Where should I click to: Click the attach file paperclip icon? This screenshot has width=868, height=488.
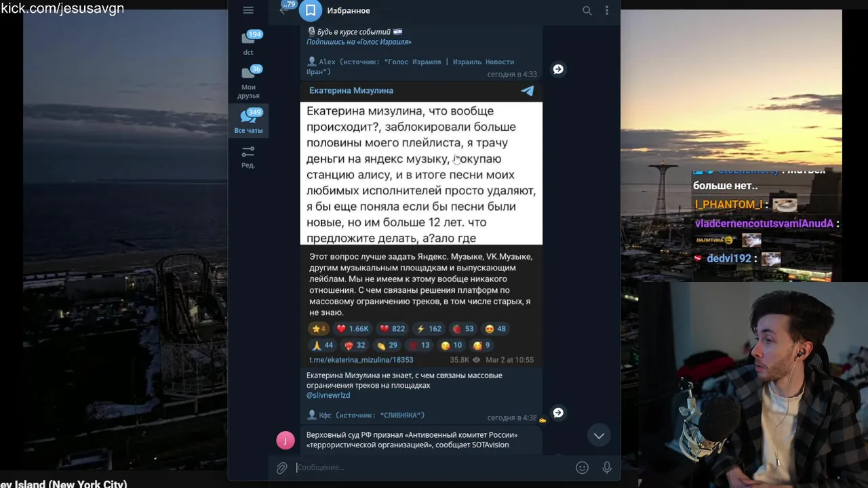282,468
